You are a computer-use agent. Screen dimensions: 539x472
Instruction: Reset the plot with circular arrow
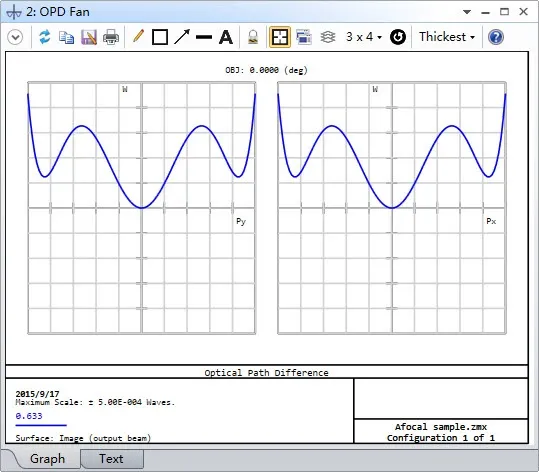coord(398,37)
